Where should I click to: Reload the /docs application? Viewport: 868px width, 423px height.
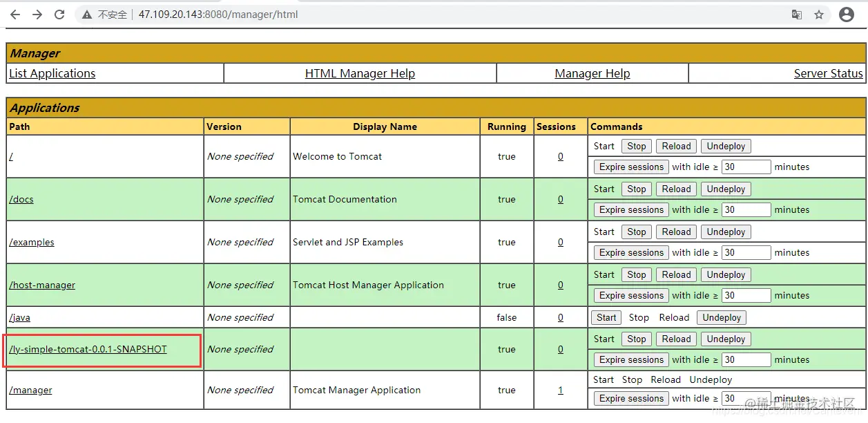click(676, 189)
